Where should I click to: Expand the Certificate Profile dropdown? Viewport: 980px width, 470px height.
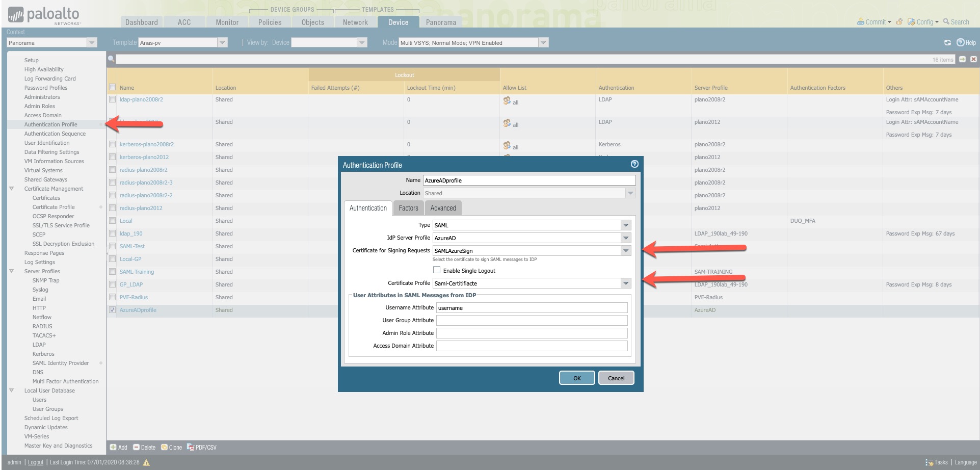(x=626, y=283)
